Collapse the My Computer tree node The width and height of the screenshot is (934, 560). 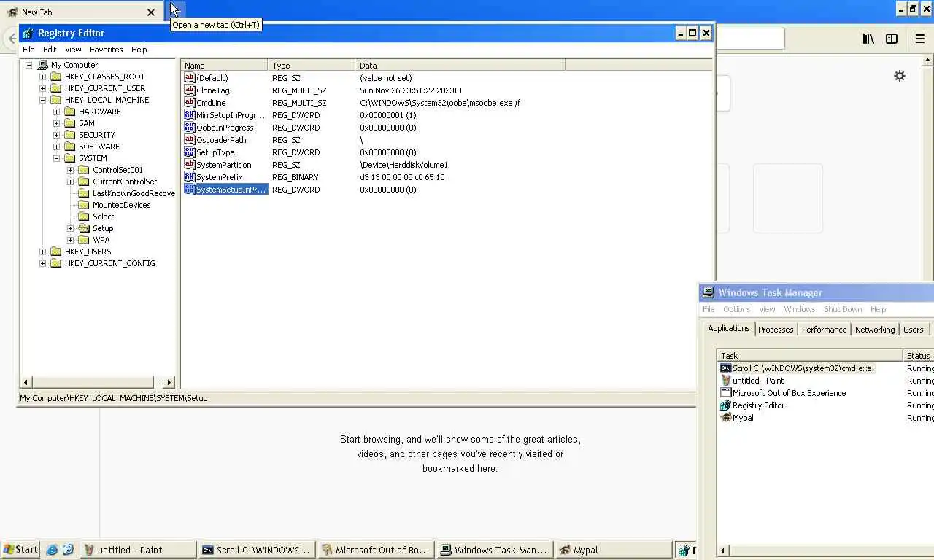28,65
